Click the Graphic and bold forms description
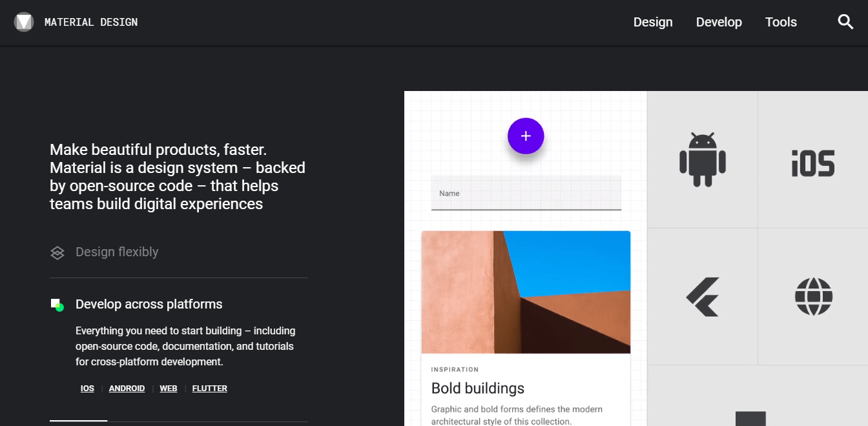This screenshot has width=868, height=426. point(517,416)
